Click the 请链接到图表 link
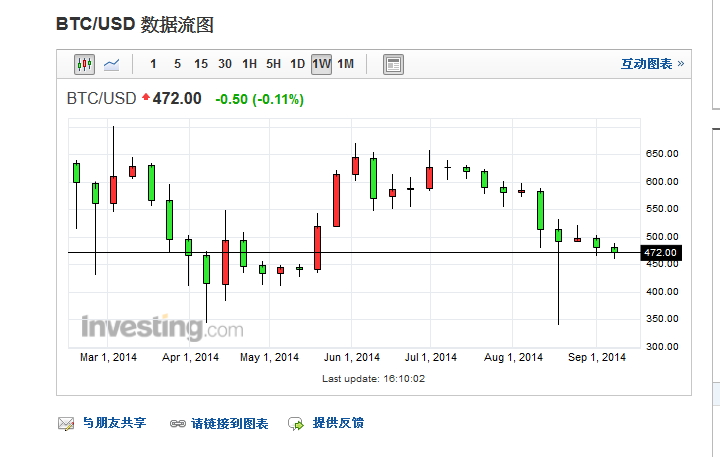 230,423
